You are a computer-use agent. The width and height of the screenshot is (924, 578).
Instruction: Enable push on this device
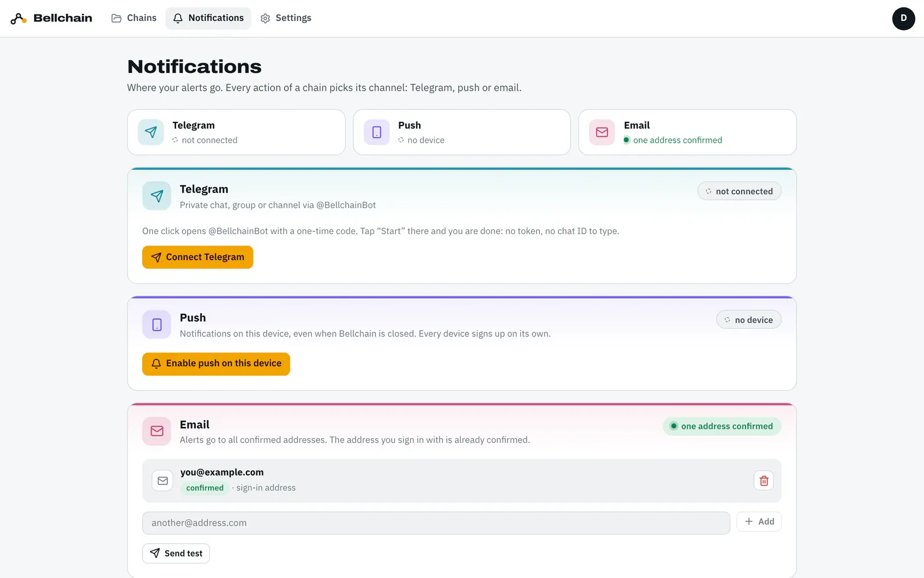[216, 364]
